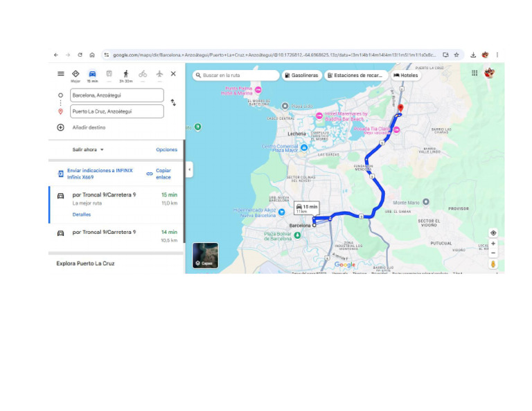532x411 pixels.
Task: Click the install app icon in address bar
Action: tap(445, 55)
